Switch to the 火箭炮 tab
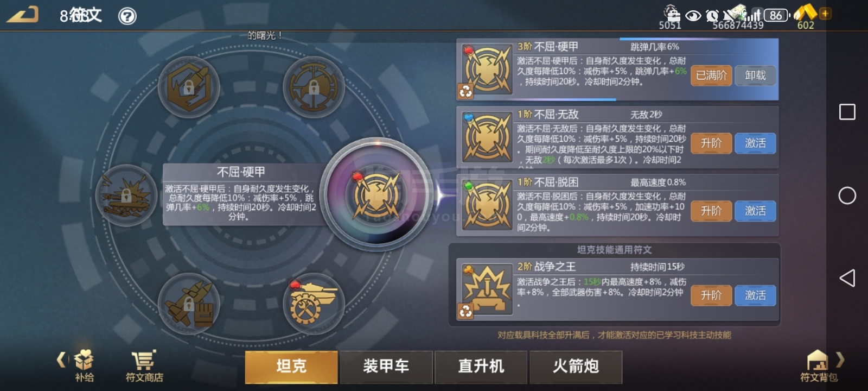Screen dimensions: 868x391 coord(576,367)
